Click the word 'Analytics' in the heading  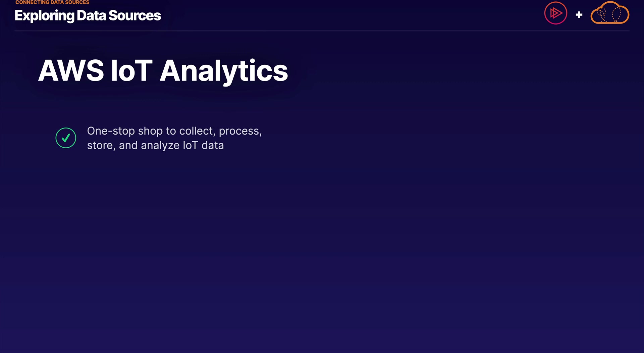[224, 71]
